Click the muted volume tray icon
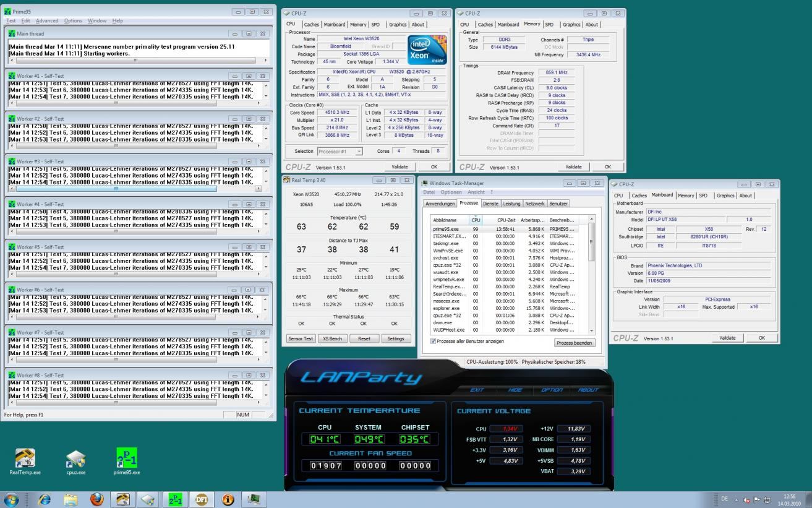The width and height of the screenshot is (812, 508). click(747, 500)
